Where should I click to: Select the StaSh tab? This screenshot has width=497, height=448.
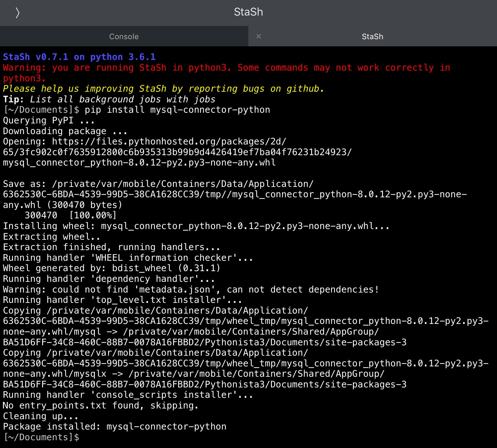pos(373,36)
